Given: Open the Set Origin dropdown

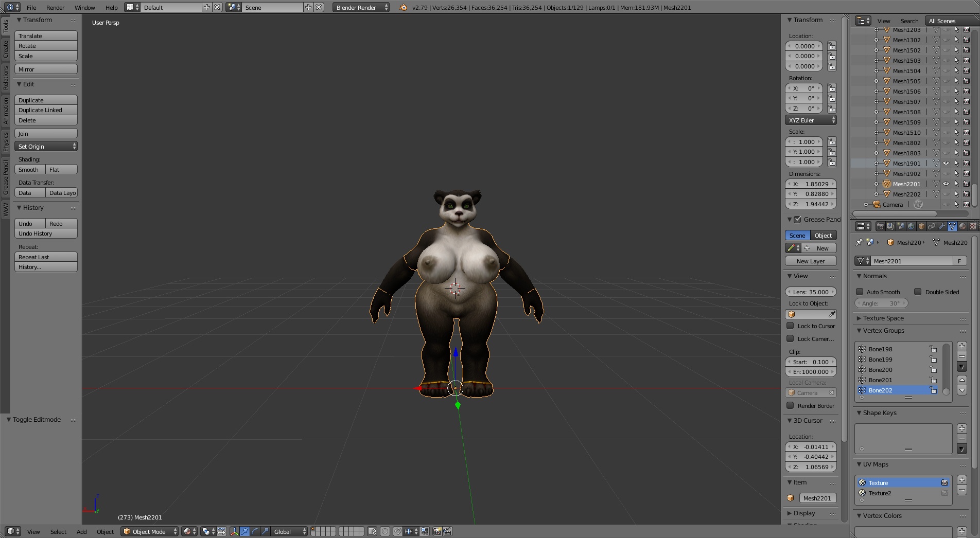Looking at the screenshot, I should [x=46, y=147].
